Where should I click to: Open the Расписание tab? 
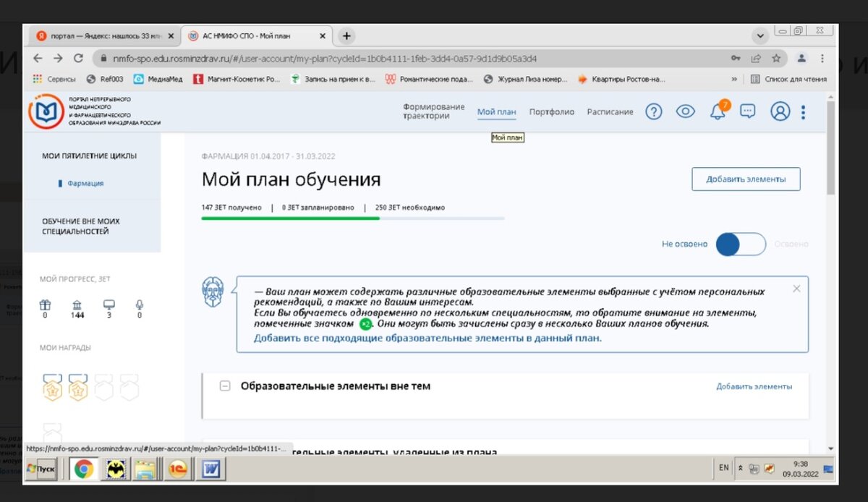tap(610, 112)
